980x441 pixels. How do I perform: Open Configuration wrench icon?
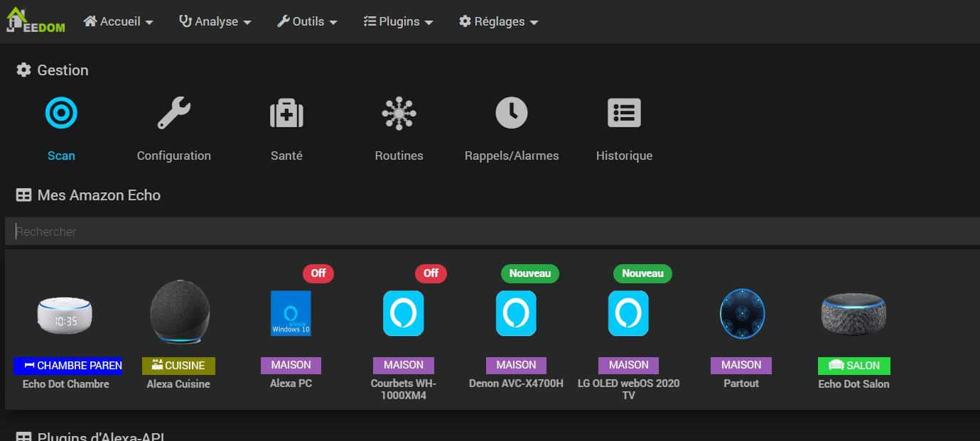coord(174,113)
